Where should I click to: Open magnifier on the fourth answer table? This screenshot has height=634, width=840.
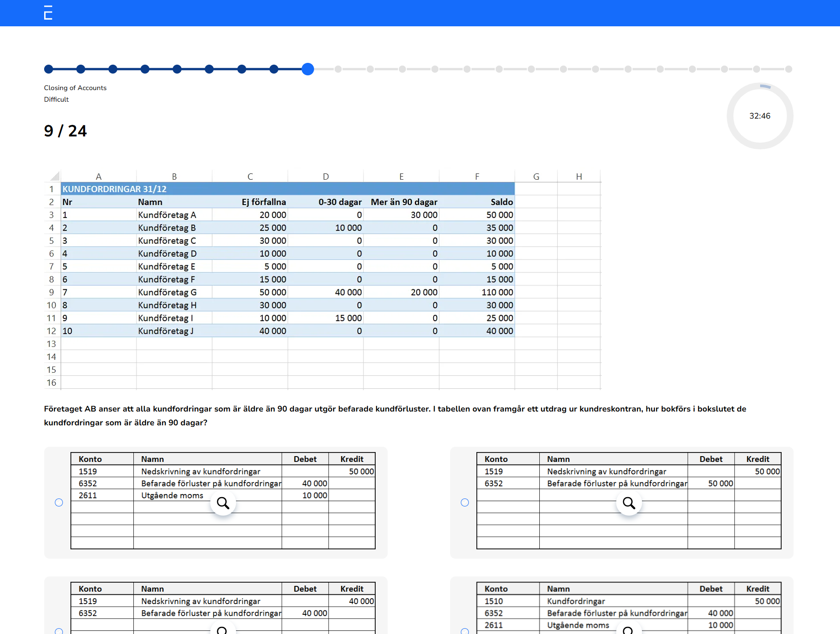628,630
